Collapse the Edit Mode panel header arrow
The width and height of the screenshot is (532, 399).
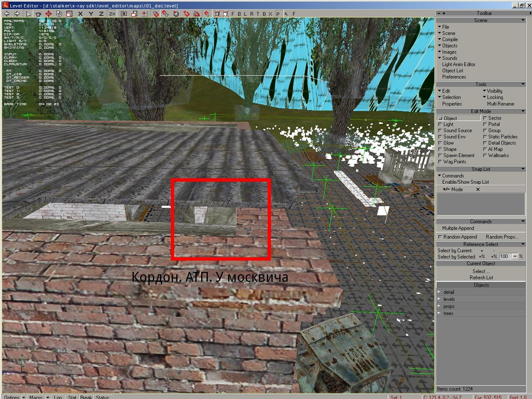tap(523, 111)
